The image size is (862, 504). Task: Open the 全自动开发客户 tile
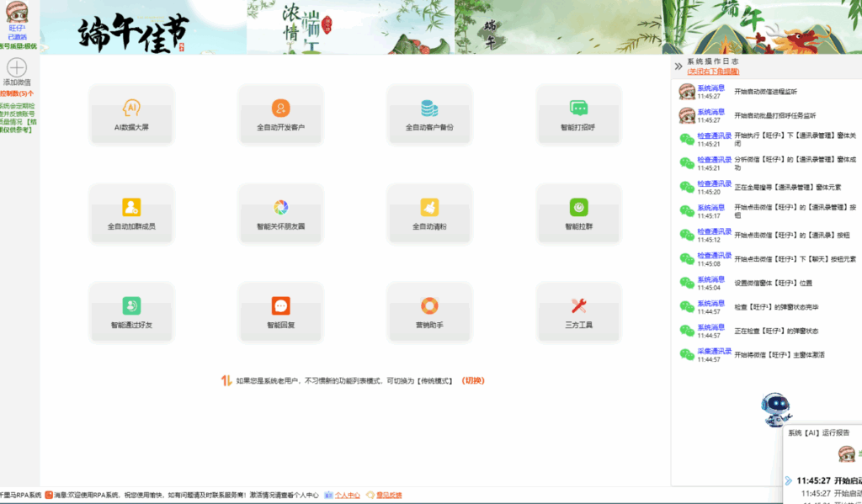coord(280,115)
